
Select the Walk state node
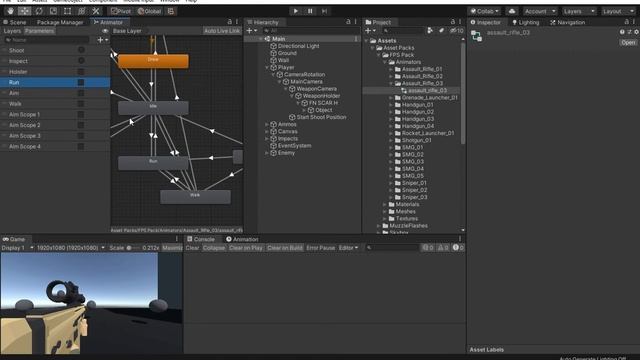click(195, 197)
